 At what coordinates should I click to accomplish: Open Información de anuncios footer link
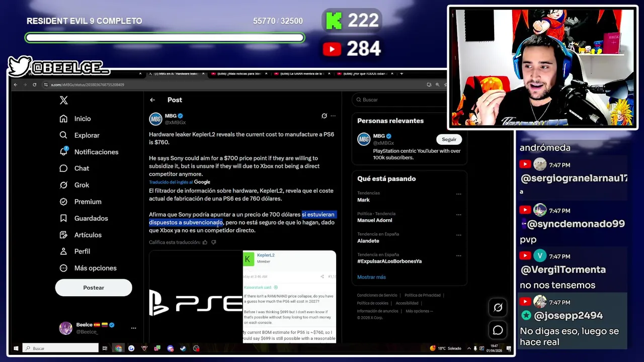pos(378,311)
